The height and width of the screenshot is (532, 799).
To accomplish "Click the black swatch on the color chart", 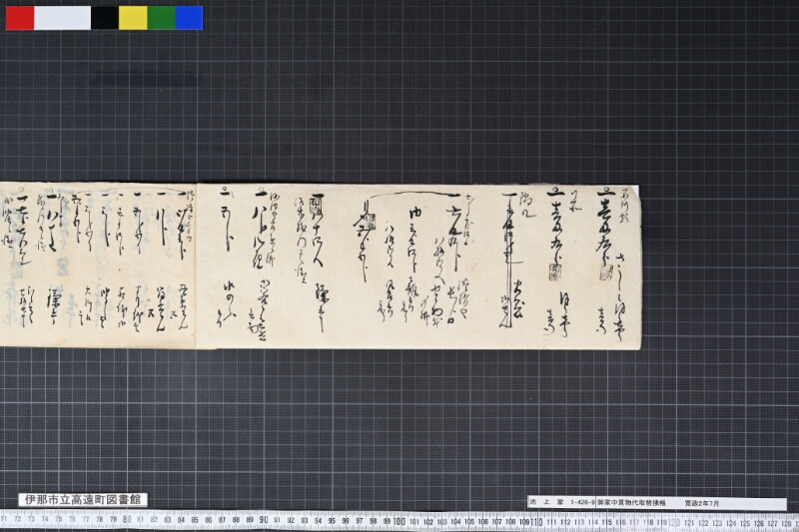I will [x=105, y=18].
